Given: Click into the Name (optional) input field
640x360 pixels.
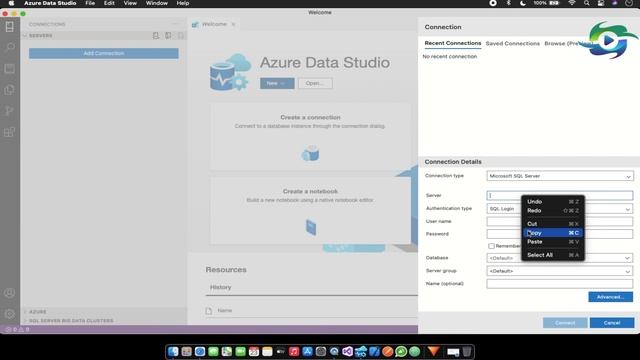Looking at the screenshot, I should [x=560, y=284].
